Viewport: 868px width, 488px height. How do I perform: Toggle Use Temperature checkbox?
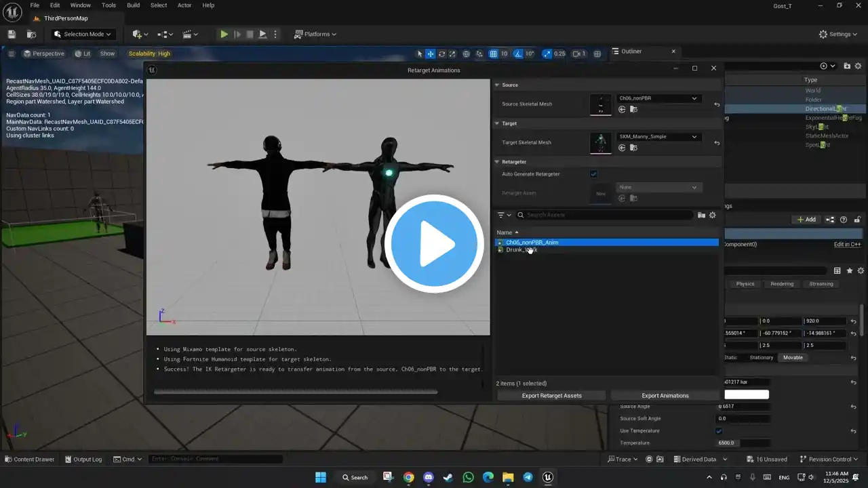719,431
